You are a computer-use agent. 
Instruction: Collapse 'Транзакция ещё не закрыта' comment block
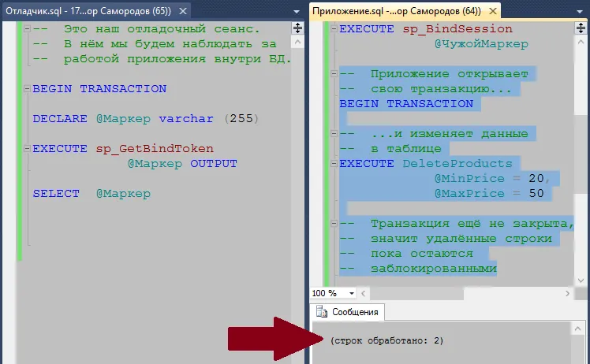(334, 224)
